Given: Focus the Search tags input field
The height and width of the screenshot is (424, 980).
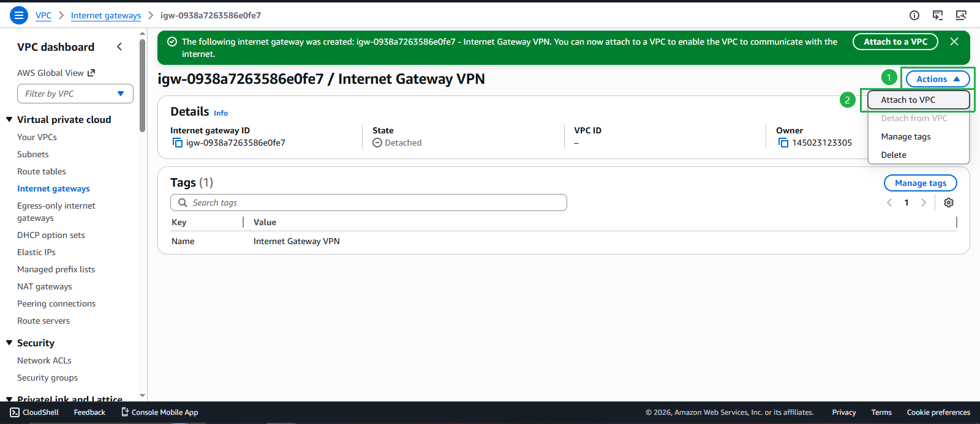Looking at the screenshot, I should (369, 203).
